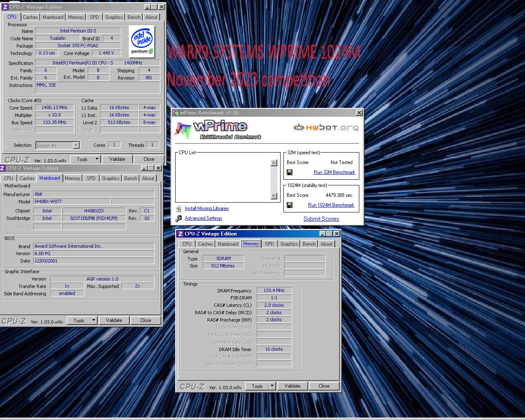Open CPU tab in Memory window

(187, 244)
